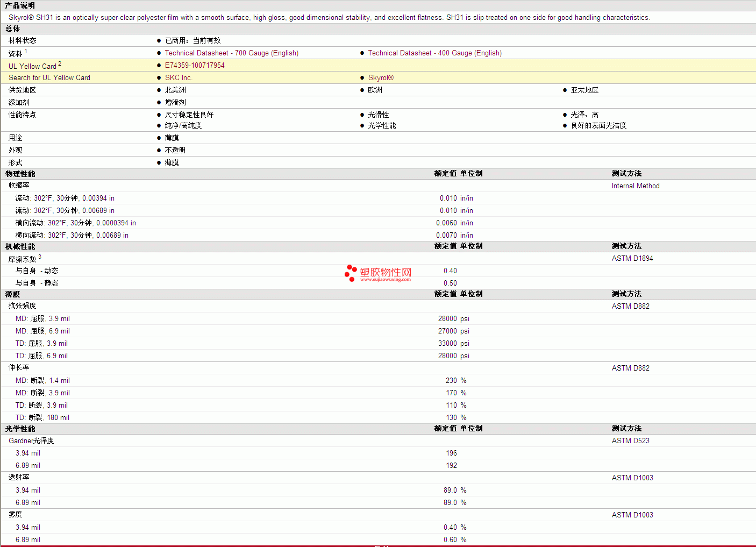Click the 'MD: 断裂, 1.4 mil' row
The width and height of the screenshot is (756, 547).
(x=378, y=380)
